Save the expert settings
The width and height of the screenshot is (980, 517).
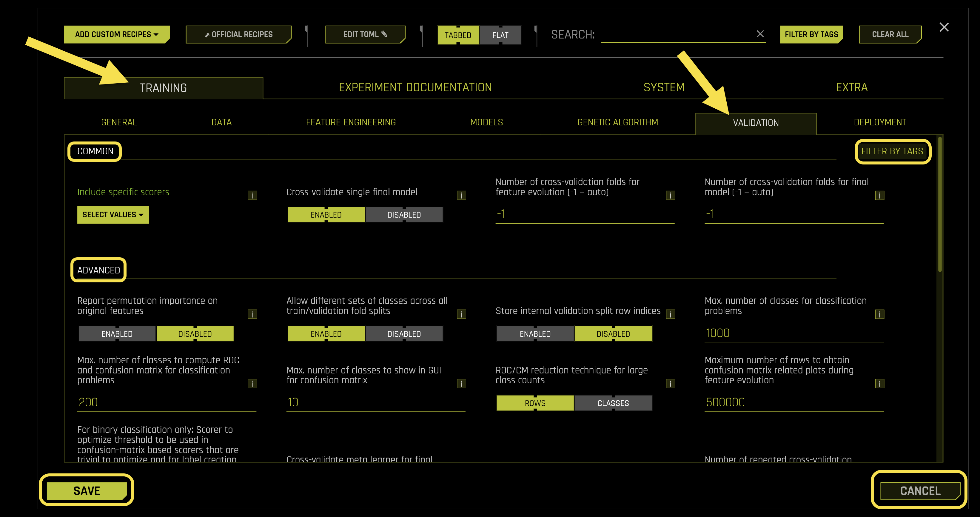[86, 490]
